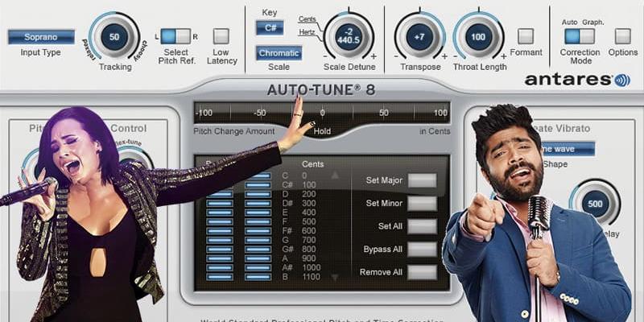The width and height of the screenshot is (644, 322).
Task: Click the Remove All button
Action: click(x=422, y=272)
